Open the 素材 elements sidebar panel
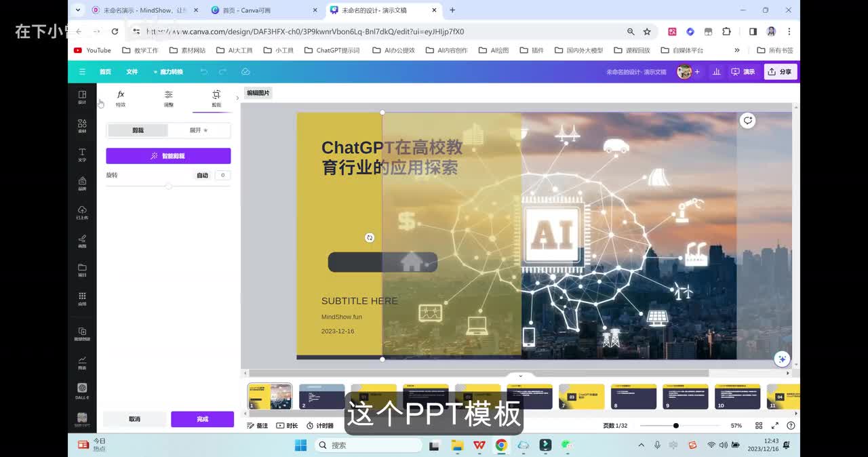 (x=82, y=125)
